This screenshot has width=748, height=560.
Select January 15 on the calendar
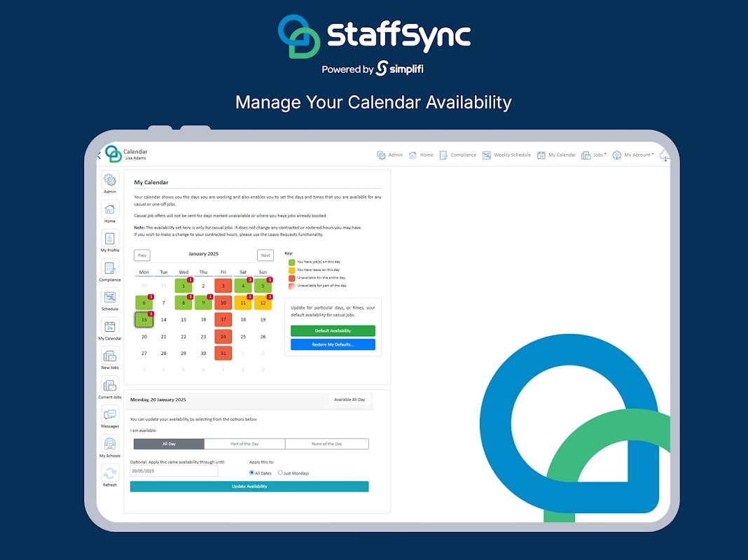[x=183, y=320]
